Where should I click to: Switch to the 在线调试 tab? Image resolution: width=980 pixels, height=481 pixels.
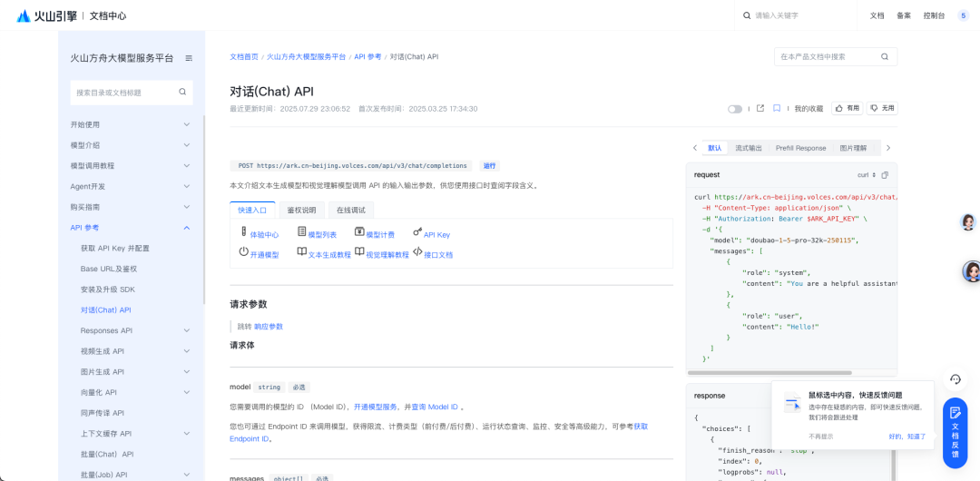350,210
